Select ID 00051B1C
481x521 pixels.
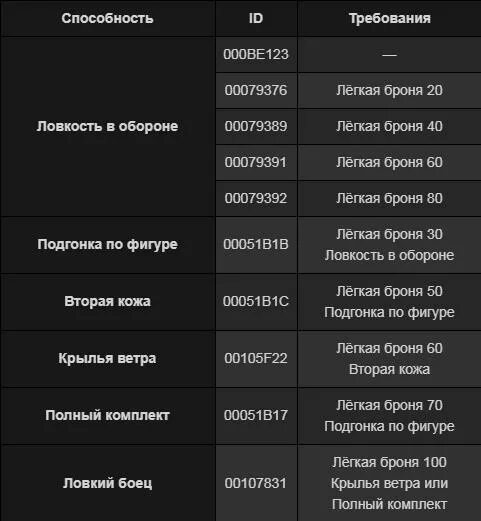pyautogui.click(x=256, y=301)
